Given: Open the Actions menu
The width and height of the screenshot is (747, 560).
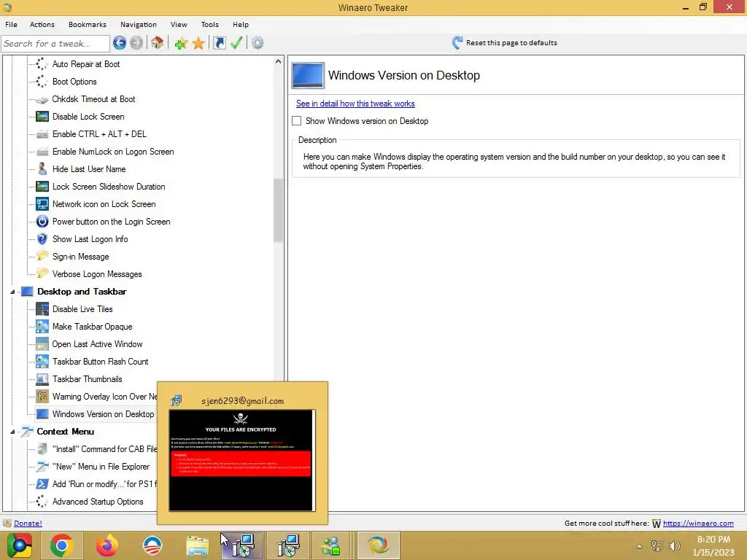Looking at the screenshot, I should [x=42, y=24].
